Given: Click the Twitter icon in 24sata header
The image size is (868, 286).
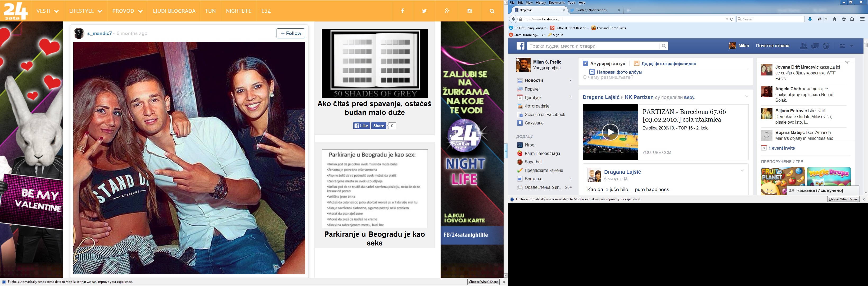Looking at the screenshot, I should pos(424,11).
